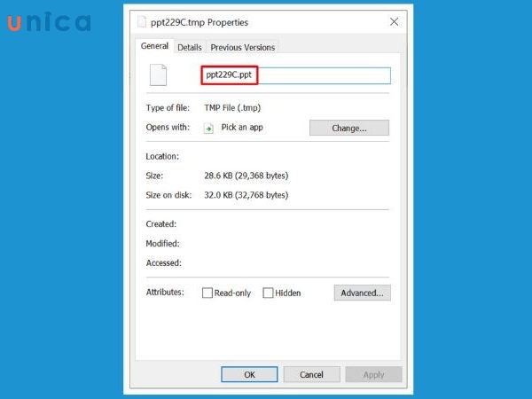The image size is (532, 399).
Task: Click the Change... button
Action: tap(349, 128)
